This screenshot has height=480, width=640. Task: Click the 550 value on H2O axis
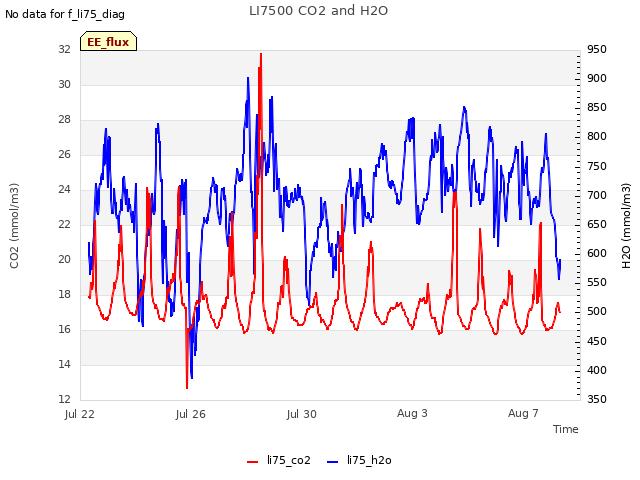point(597,283)
